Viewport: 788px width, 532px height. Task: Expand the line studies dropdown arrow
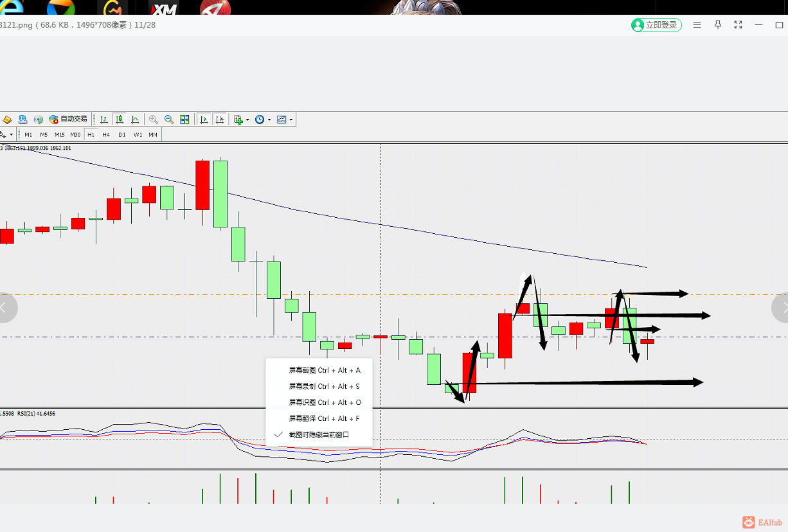click(x=12, y=135)
